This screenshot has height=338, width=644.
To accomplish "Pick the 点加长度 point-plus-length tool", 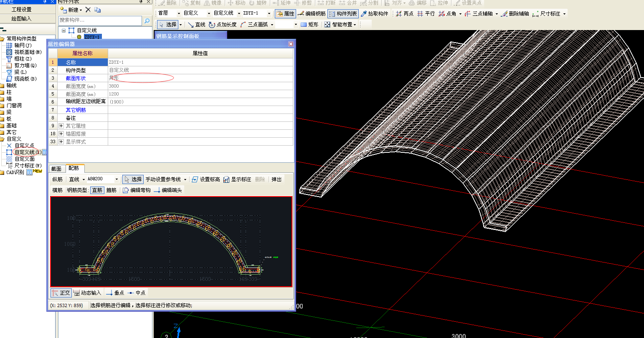I will click(223, 25).
